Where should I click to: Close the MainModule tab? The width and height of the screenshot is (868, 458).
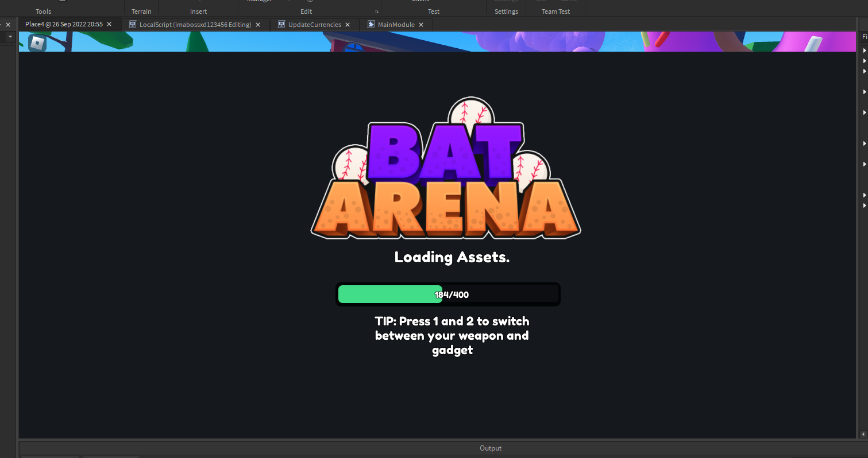coord(421,25)
